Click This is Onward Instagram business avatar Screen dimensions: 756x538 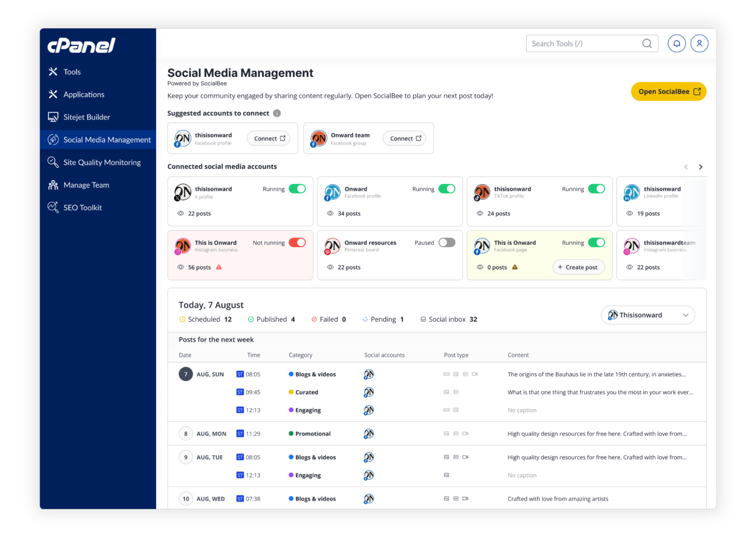(183, 246)
